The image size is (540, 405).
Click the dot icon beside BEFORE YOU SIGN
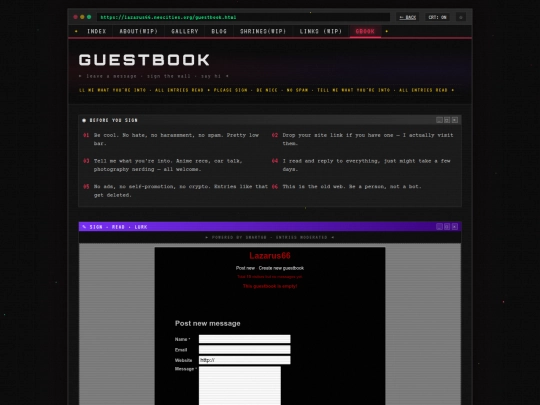click(x=84, y=120)
